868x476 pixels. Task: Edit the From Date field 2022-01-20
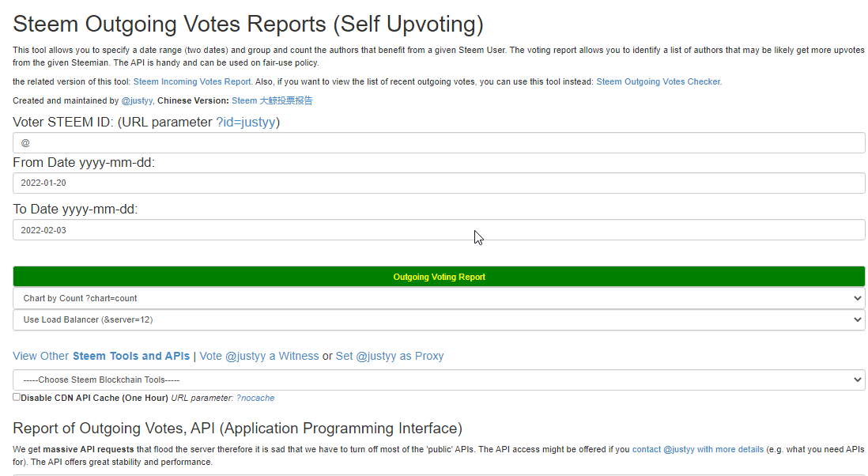pyautogui.click(x=439, y=183)
